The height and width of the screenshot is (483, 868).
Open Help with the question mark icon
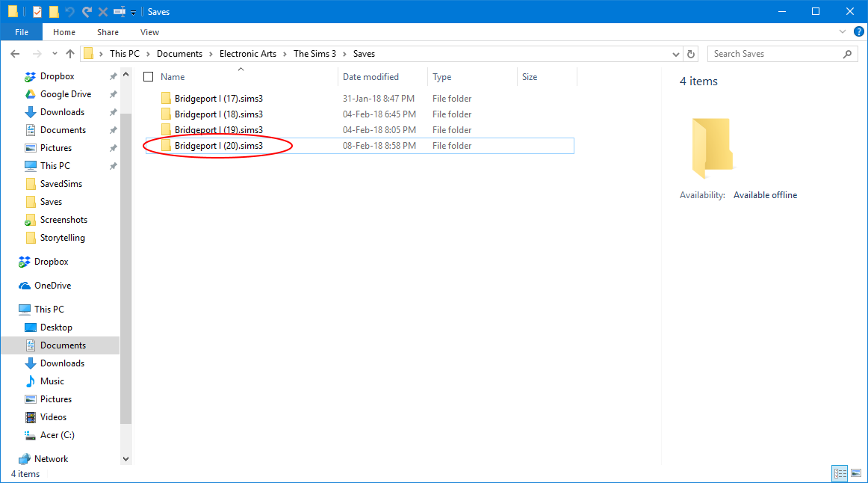[858, 31]
